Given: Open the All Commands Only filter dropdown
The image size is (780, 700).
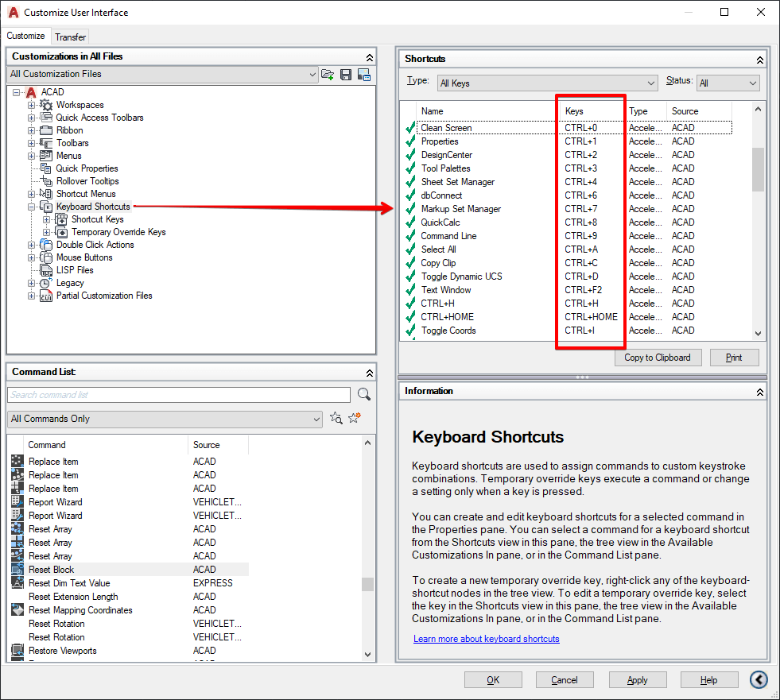Looking at the screenshot, I should (165, 419).
